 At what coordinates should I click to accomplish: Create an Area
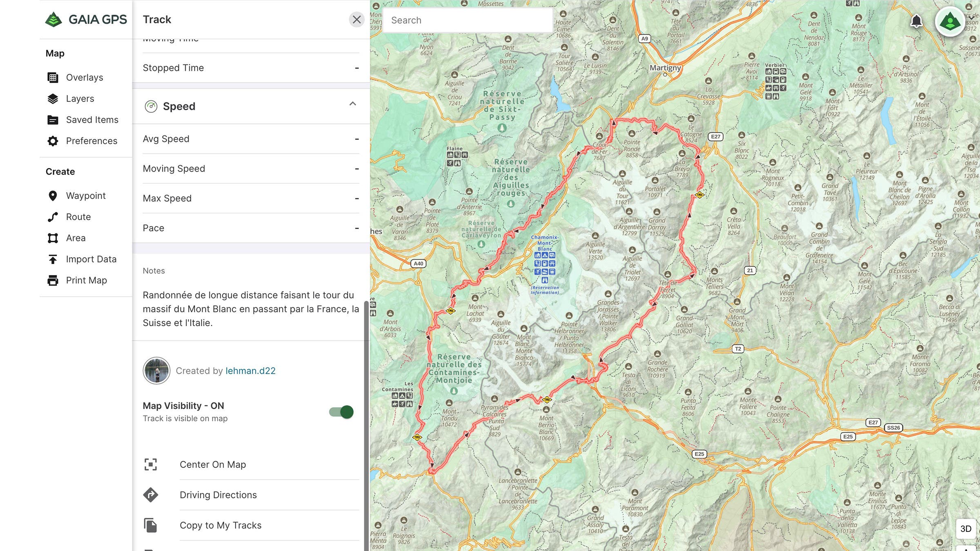[76, 238]
